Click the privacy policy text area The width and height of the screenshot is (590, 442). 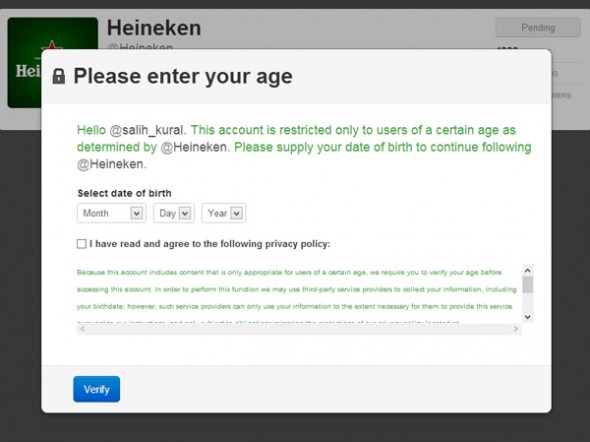(x=299, y=294)
